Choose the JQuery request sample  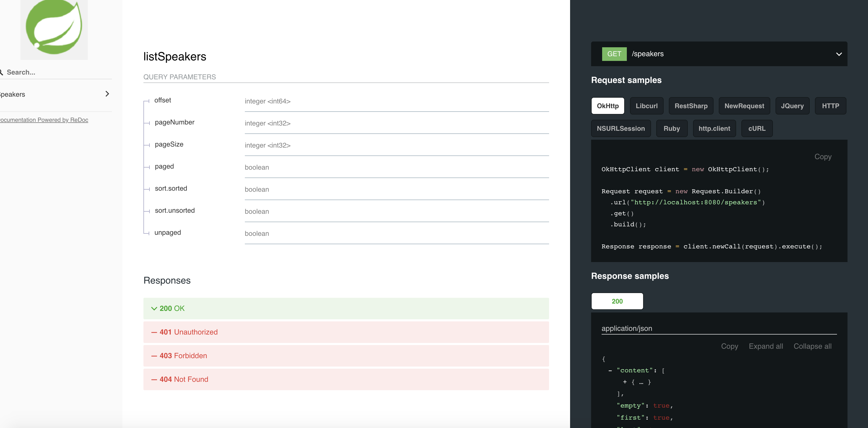[x=792, y=106]
